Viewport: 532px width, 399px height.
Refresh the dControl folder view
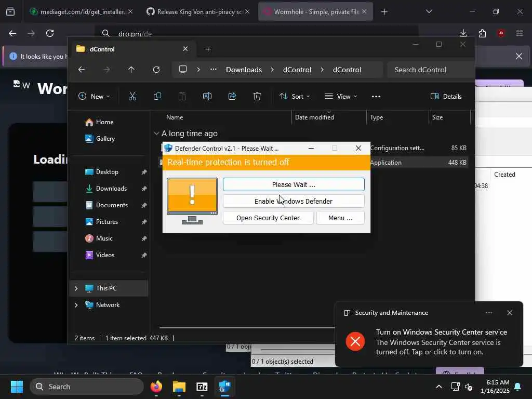156,70
